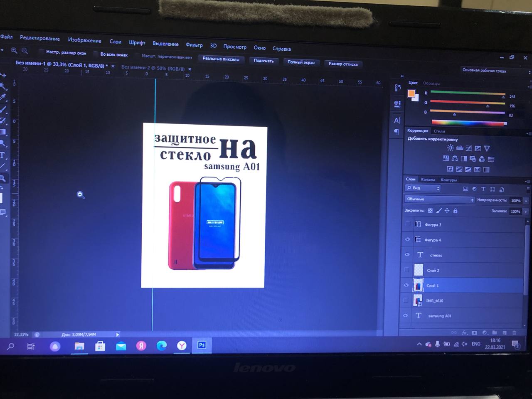Open the Paragraph panel icon
Screen dimensions: 532x399
397,132
